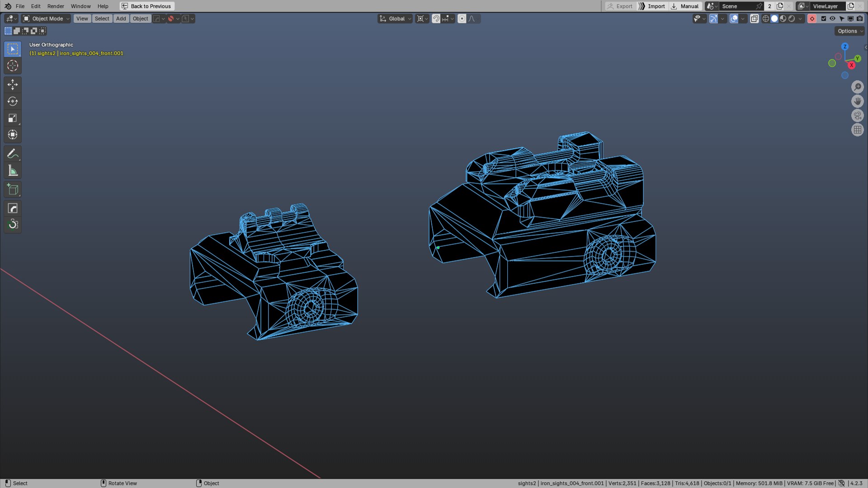Open the Object Mode dropdown
The width and height of the screenshot is (868, 488).
[x=46, y=19]
